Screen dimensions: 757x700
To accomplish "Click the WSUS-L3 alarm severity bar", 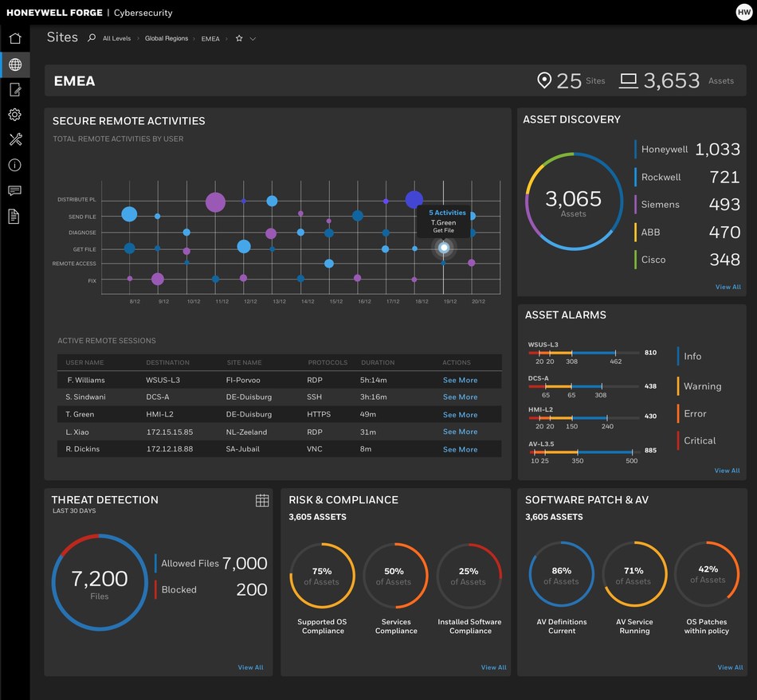I will pyautogui.click(x=582, y=353).
